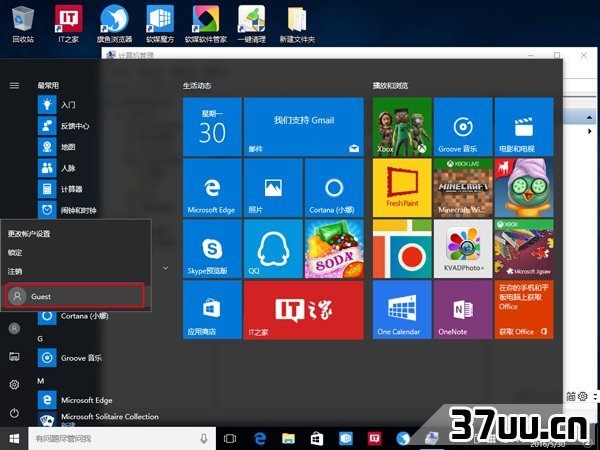Open the IT之家 desktop shortcut

click(x=68, y=24)
